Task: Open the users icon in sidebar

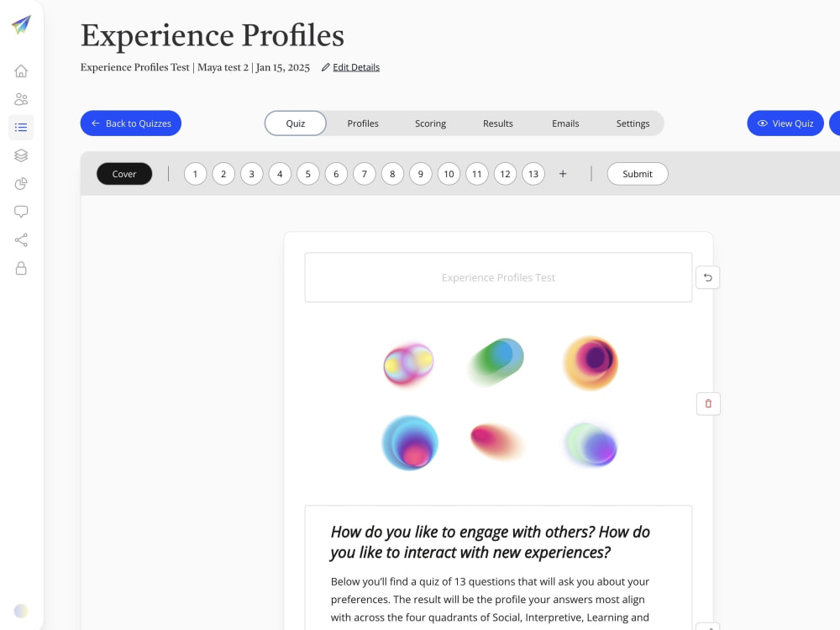Action: [21, 99]
